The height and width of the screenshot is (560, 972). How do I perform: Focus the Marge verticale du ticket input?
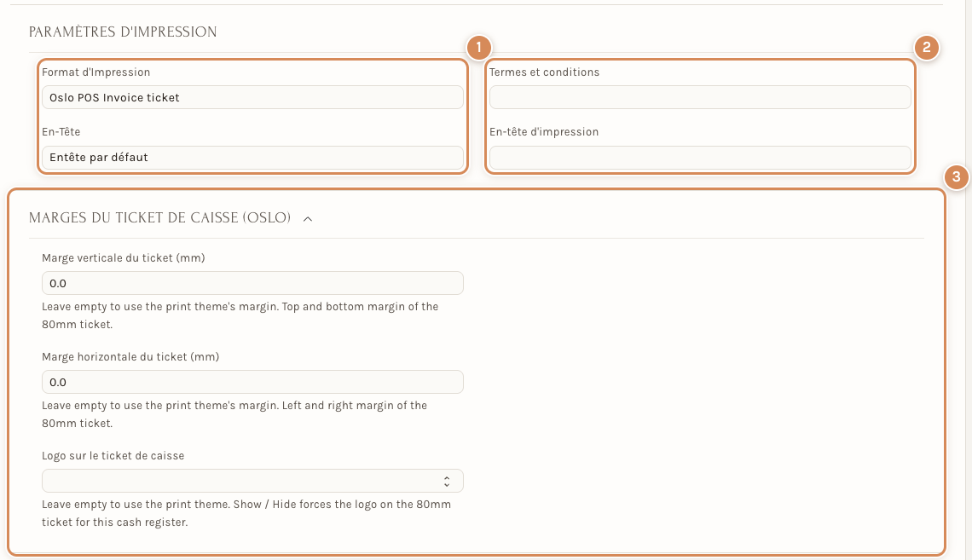coord(252,283)
